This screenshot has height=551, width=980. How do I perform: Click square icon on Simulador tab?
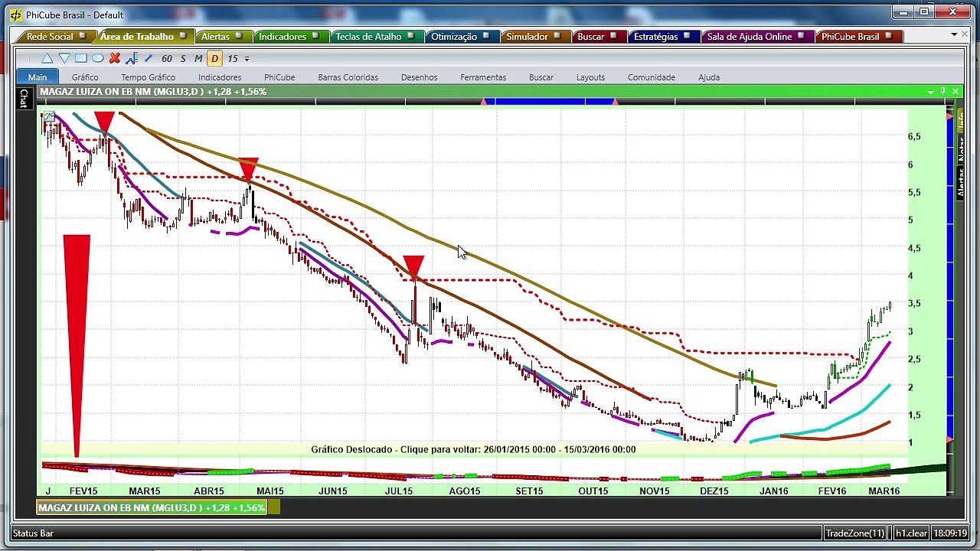click(x=558, y=36)
